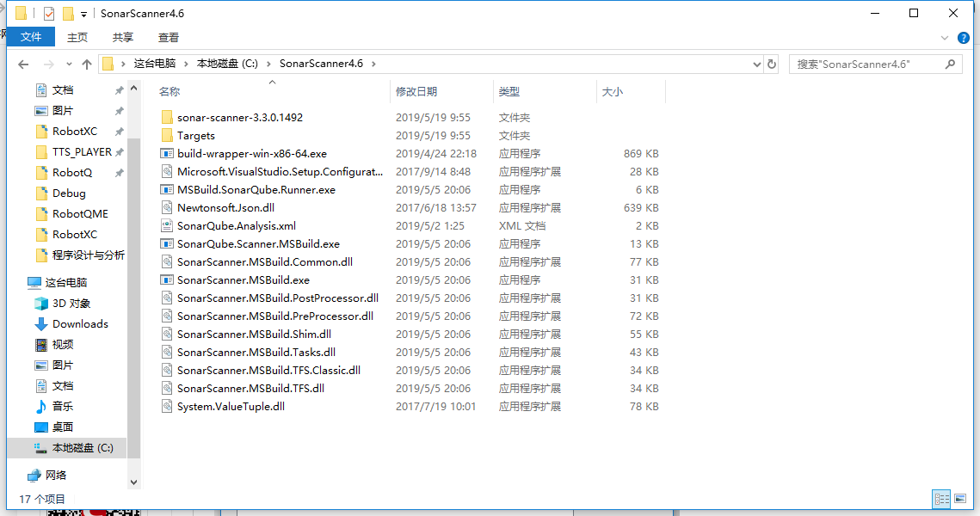The height and width of the screenshot is (516, 980).
Task: Go up one folder level
Action: pos(86,63)
